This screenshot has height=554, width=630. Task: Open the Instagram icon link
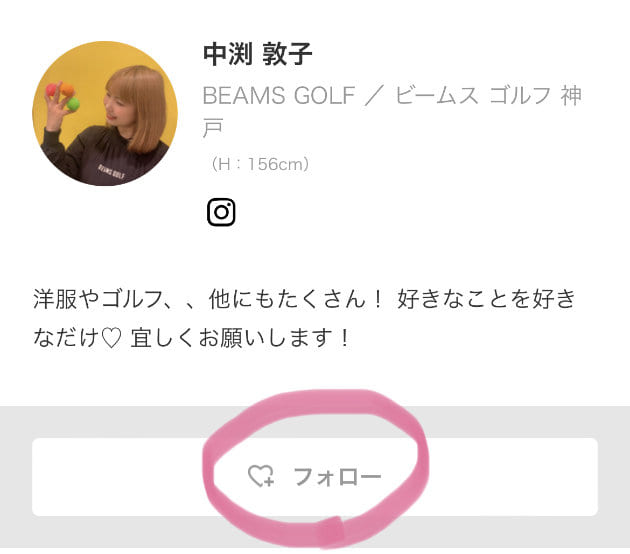pos(221,212)
